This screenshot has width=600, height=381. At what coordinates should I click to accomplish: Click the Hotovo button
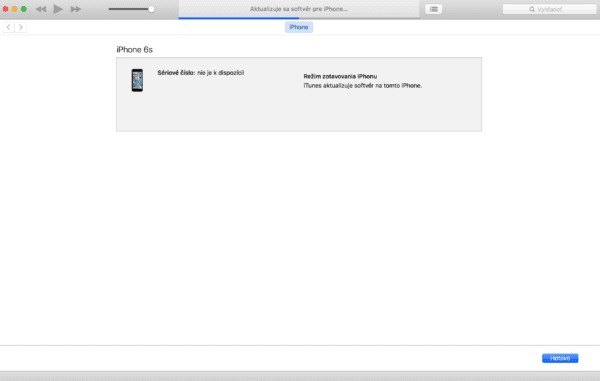tap(560, 358)
